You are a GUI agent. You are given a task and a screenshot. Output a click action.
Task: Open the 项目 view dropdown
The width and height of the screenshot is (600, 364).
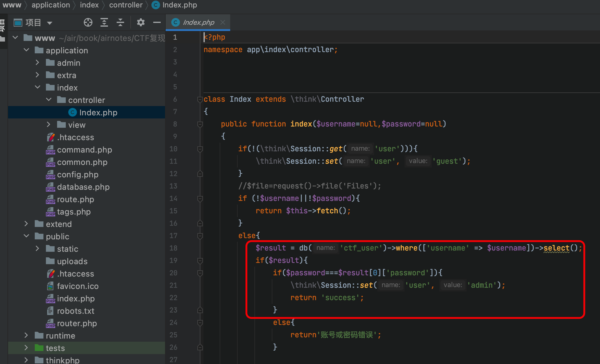pos(50,23)
